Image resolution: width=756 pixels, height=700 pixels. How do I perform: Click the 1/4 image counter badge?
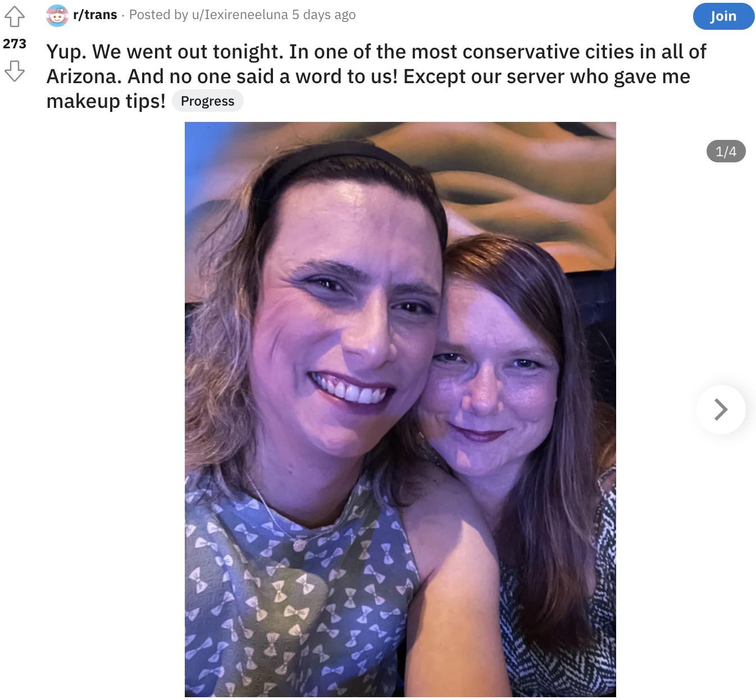[726, 151]
